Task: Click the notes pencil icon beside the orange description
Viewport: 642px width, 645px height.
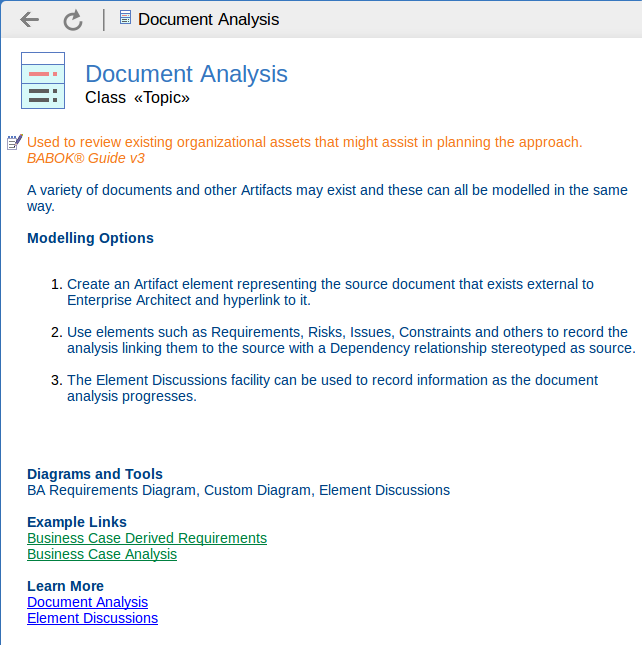Action: 14,143
